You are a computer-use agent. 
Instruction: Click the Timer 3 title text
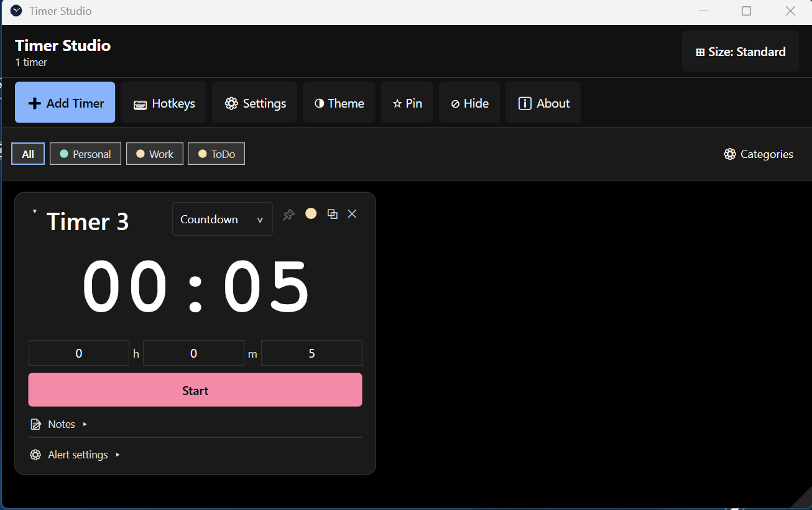pyautogui.click(x=88, y=221)
